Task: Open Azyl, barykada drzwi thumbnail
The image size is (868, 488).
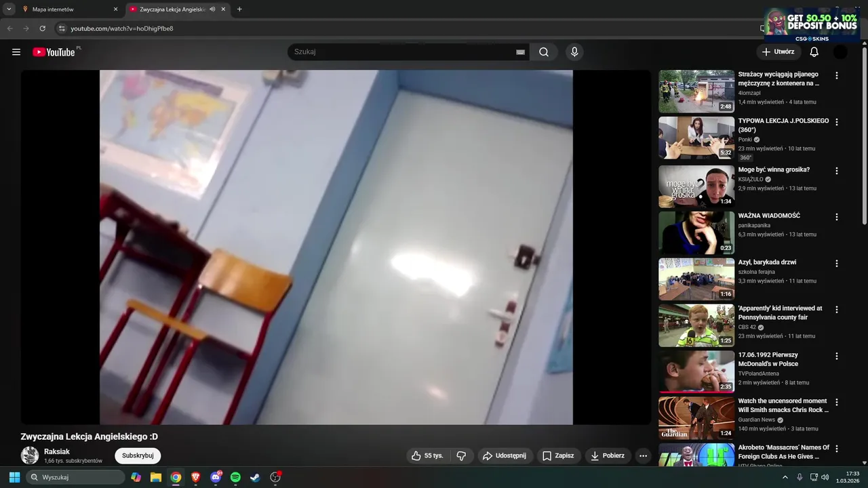Action: tap(696, 279)
